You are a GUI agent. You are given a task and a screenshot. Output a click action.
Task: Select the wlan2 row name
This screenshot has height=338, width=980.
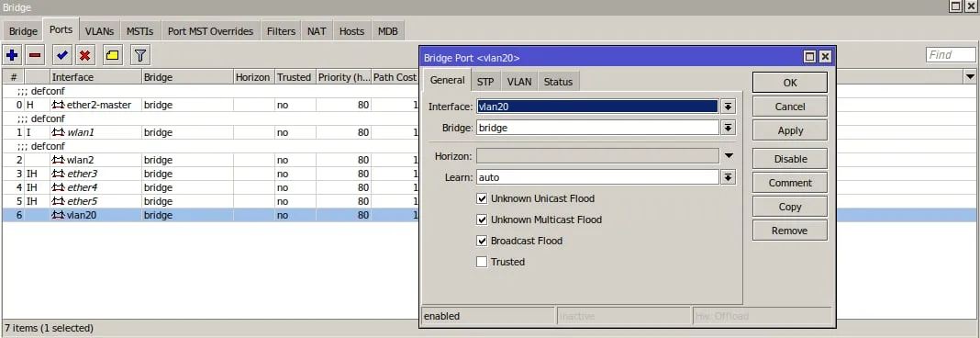[x=81, y=160]
